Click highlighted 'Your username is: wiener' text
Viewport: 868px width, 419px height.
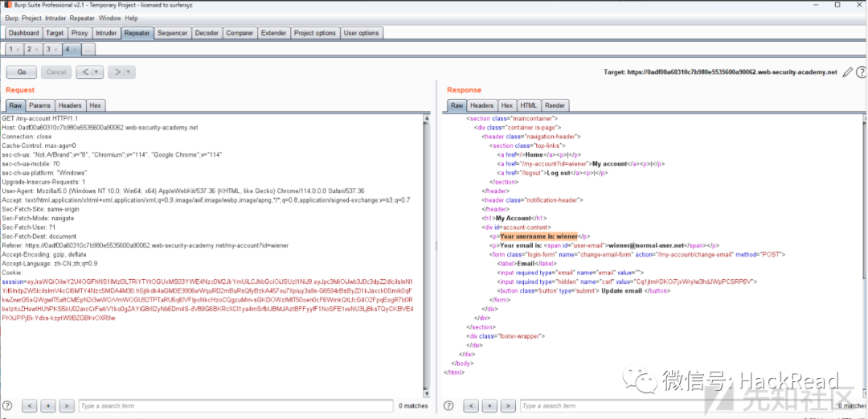538,236
